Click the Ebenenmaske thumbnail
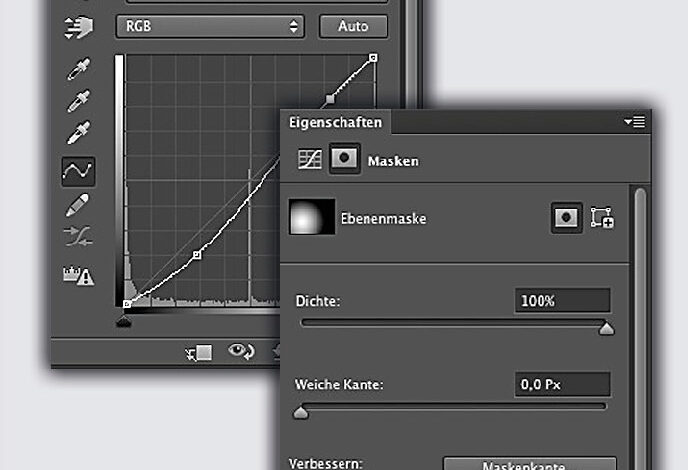This screenshot has height=470, width=688. tap(312, 217)
